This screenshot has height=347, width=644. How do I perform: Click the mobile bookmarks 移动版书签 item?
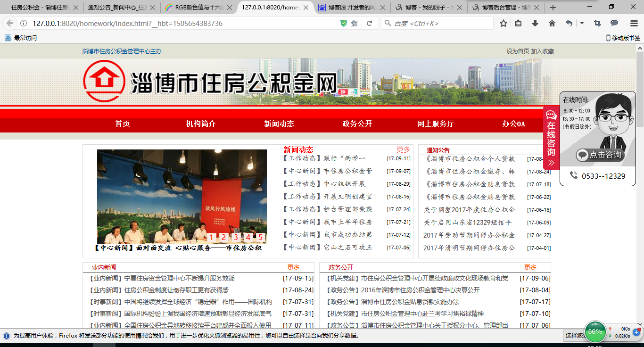[x=623, y=38]
